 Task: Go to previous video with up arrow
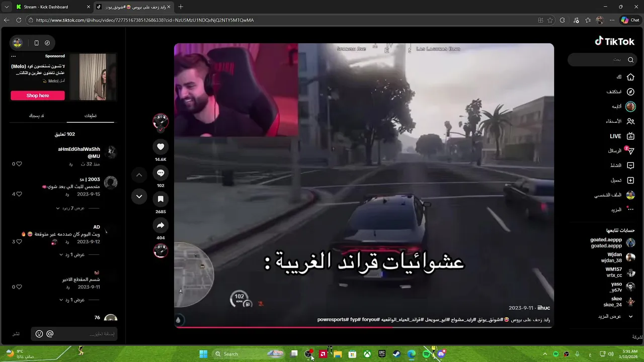139,175
